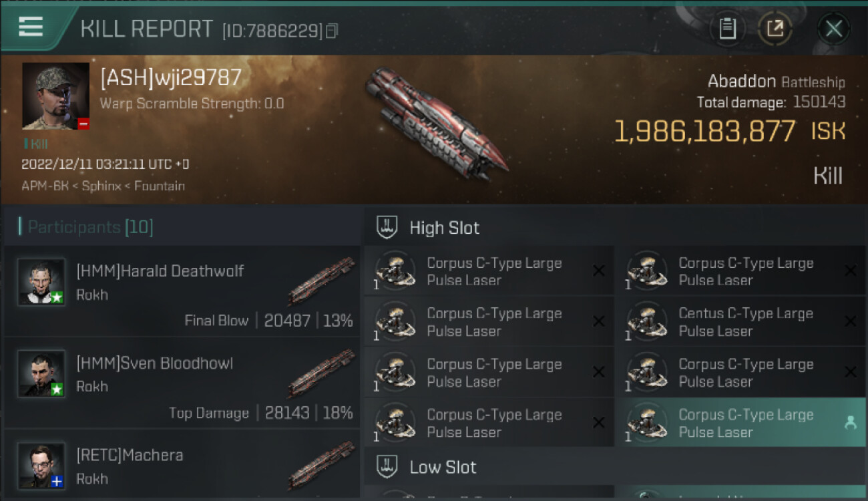Open victim wji29787's portrait
This screenshot has height=501, width=868.
55,96
